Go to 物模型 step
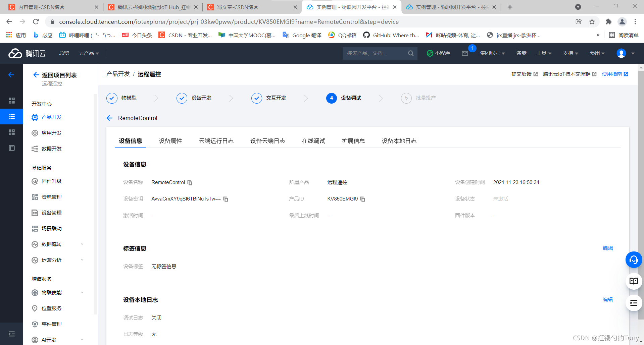 121,98
